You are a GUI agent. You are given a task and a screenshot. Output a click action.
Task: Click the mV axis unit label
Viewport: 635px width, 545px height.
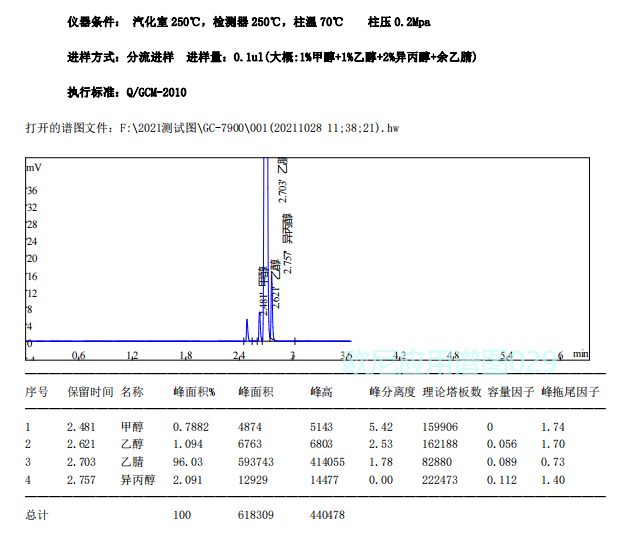34,167
